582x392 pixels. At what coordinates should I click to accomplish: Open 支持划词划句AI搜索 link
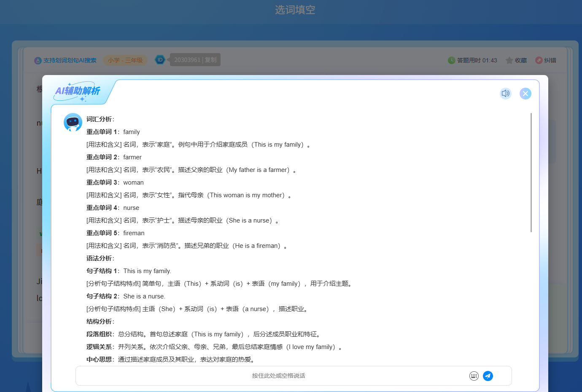(x=70, y=60)
